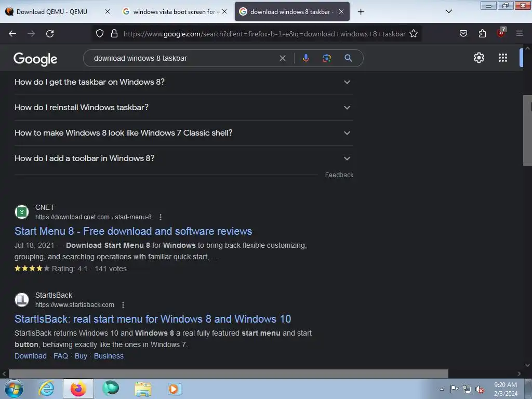Open more options for StartIsBack result
532x399 pixels.
point(123,305)
